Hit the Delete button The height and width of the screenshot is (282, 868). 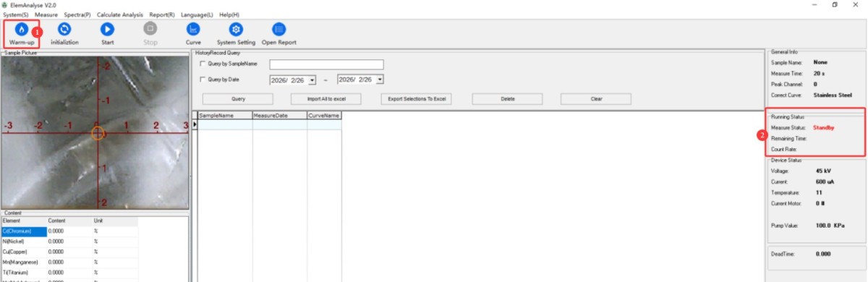(x=508, y=99)
